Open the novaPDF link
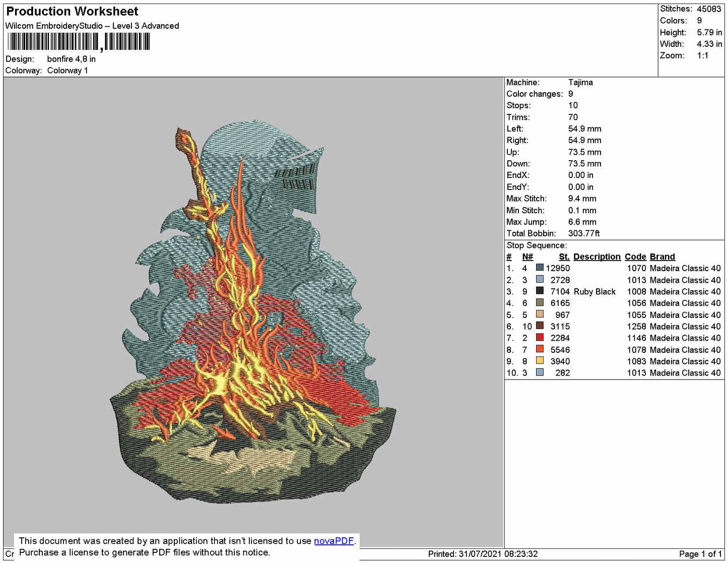728x563 pixels. point(334,541)
